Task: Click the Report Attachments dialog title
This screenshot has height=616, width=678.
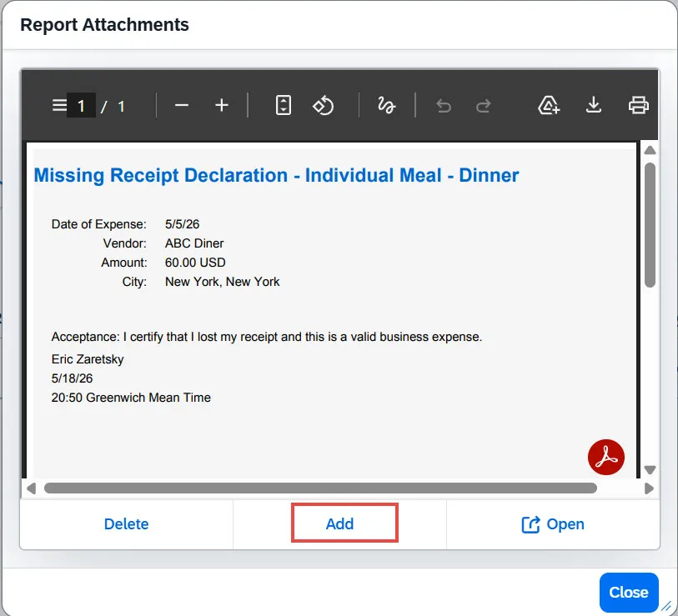Action: (x=104, y=25)
